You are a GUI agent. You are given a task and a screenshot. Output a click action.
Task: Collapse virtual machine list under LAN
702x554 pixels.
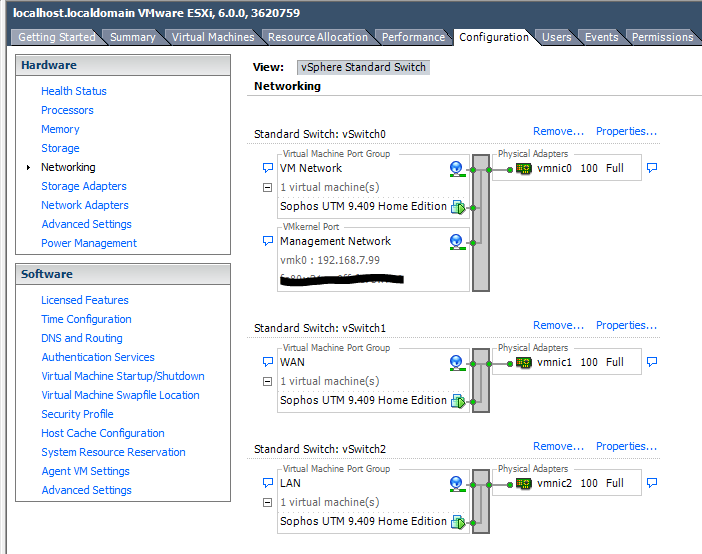click(267, 502)
